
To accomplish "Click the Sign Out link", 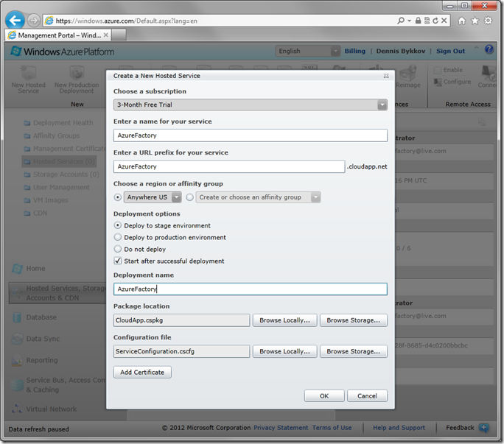I will click(450, 51).
